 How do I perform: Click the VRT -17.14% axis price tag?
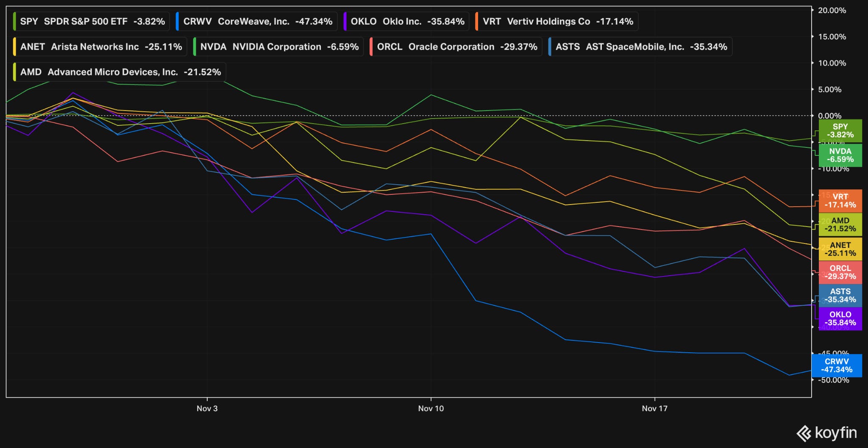[840, 201]
